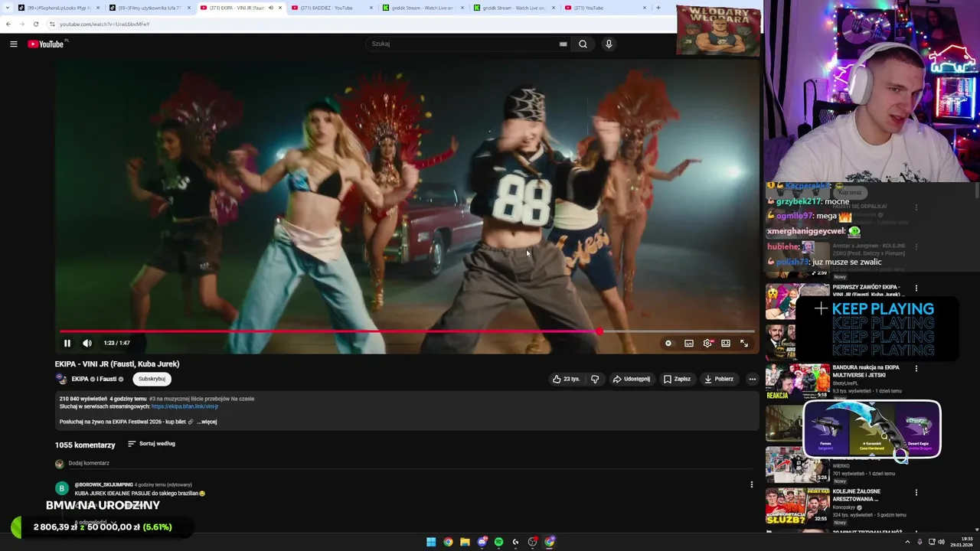Click the 1055 komentarzy count text

coord(85,445)
